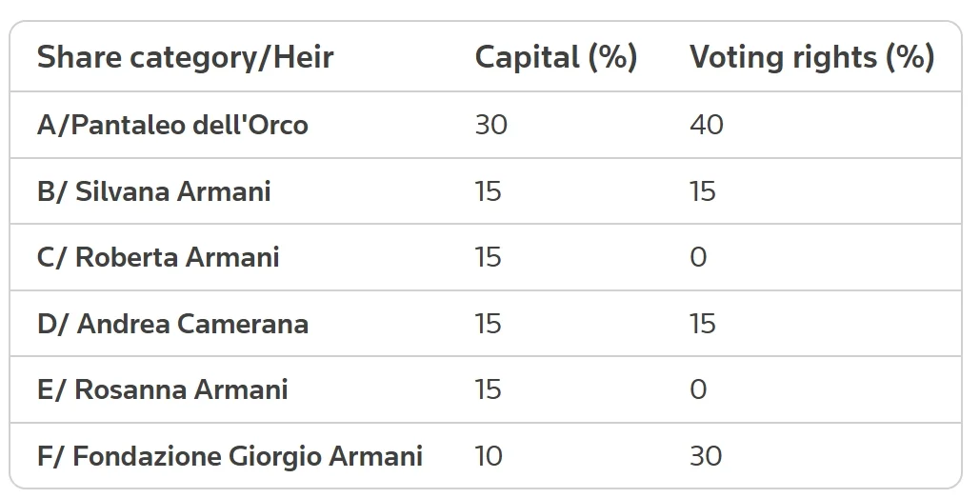The width and height of the screenshot is (980, 498).
Task: Click Roberta Armani's voting rights value 0
Action: (699, 257)
